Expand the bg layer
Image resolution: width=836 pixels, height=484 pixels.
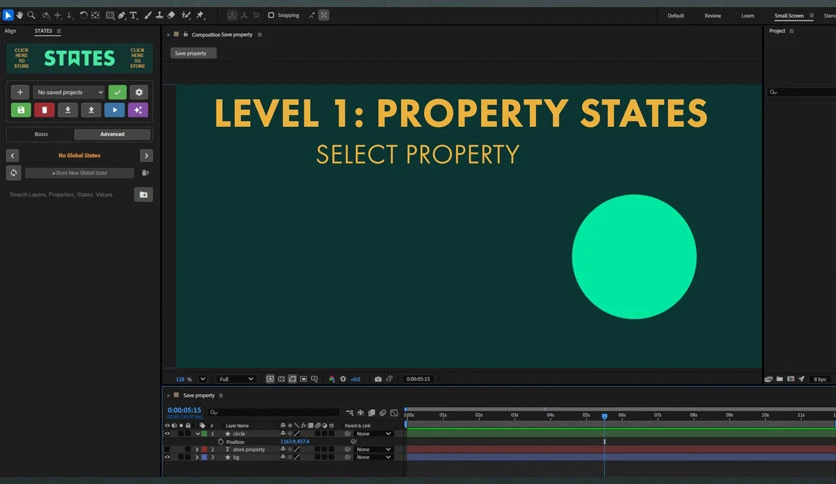tap(197, 457)
